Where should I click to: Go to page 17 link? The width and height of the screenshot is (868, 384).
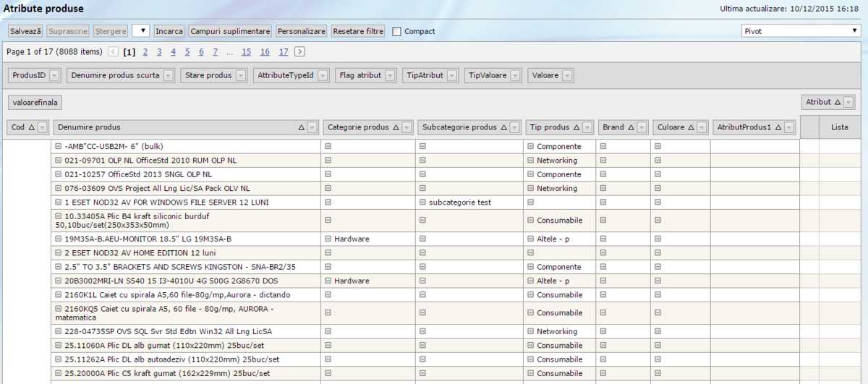click(283, 52)
